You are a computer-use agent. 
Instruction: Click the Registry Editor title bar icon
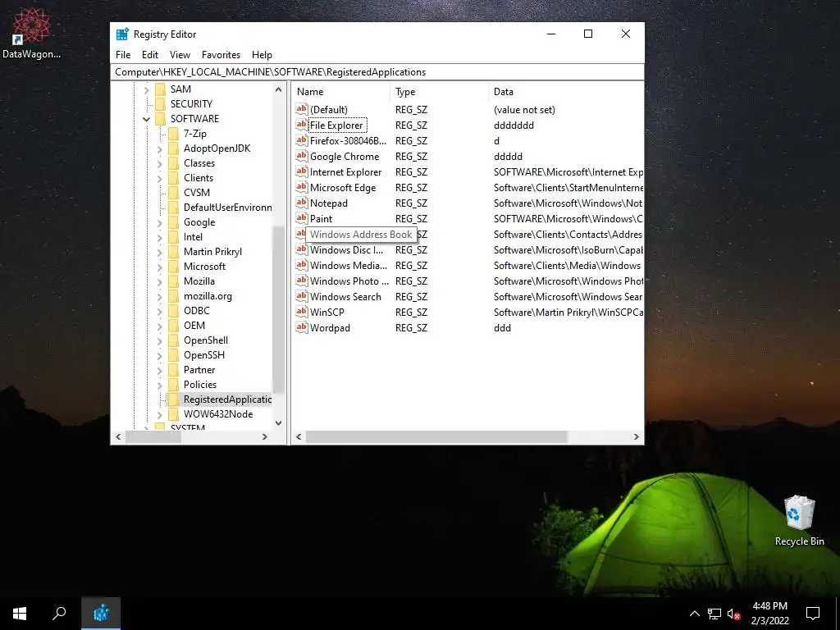pyautogui.click(x=122, y=34)
